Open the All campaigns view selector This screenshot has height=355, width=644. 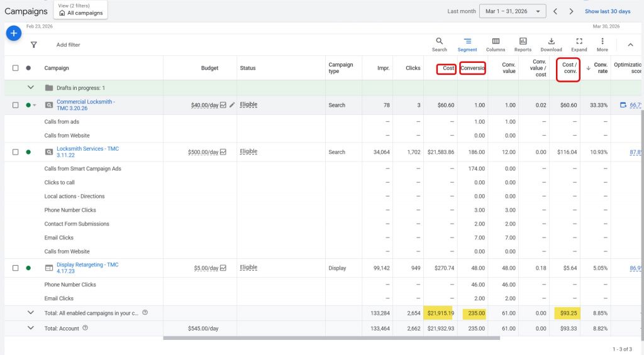coord(80,10)
